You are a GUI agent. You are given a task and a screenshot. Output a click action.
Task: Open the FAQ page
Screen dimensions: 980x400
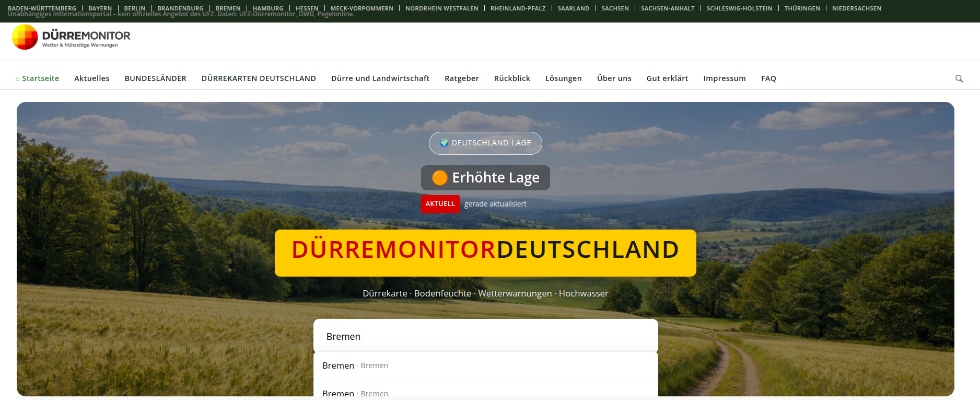point(768,78)
